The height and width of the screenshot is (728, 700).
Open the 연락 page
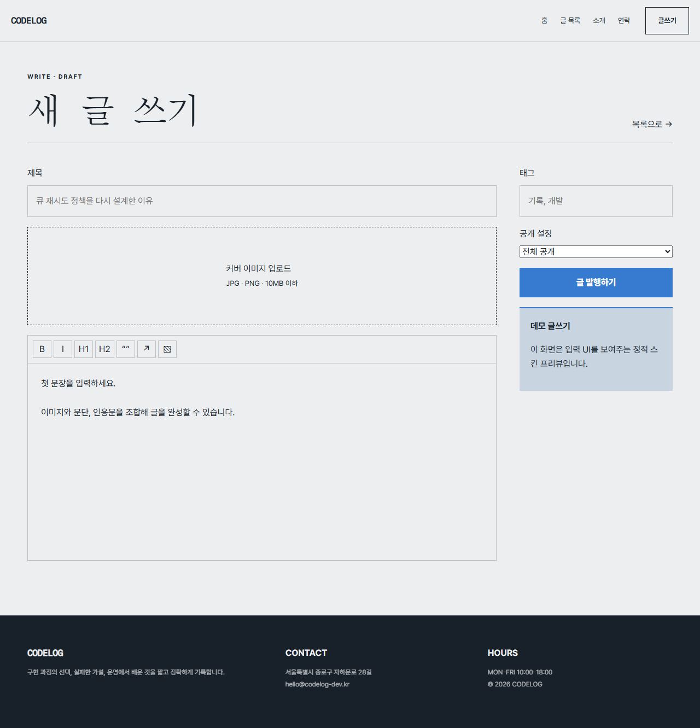click(x=624, y=21)
